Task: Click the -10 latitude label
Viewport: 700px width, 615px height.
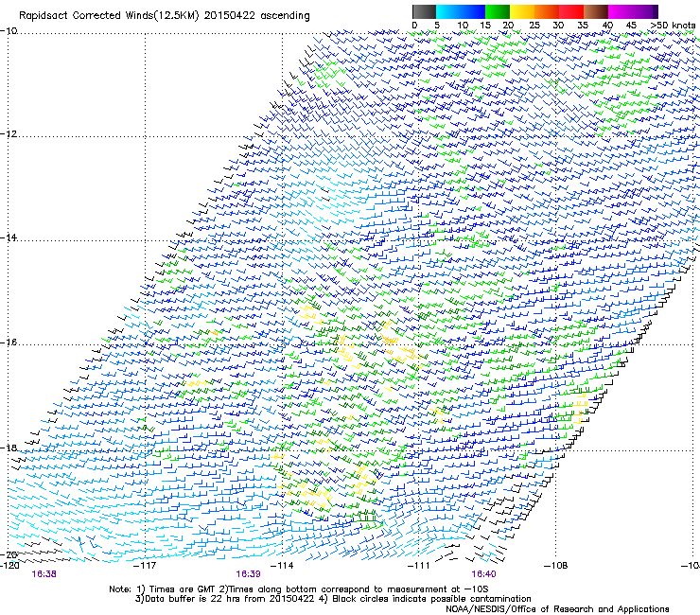Action: click(x=9, y=30)
